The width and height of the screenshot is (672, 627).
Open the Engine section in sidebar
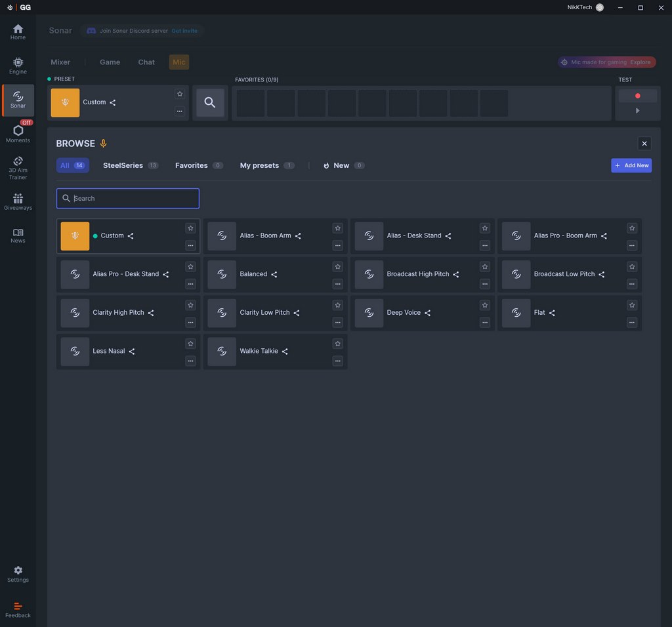click(18, 66)
